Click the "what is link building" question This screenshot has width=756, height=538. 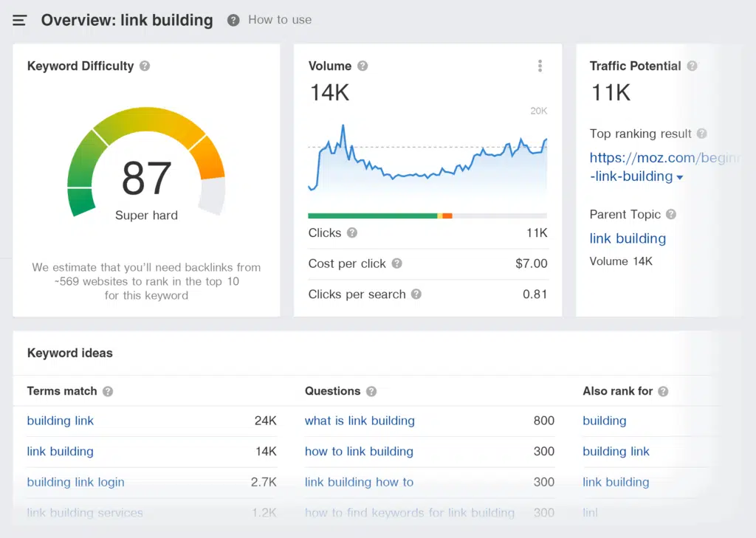point(360,421)
